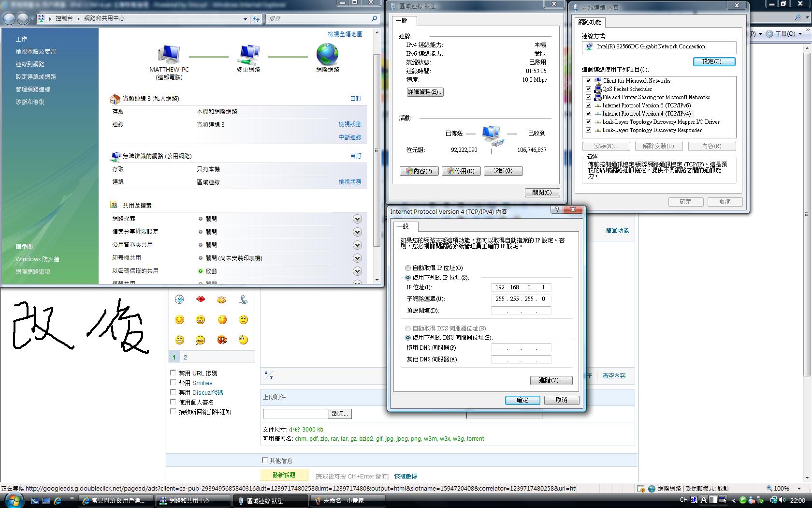Open the network tray icon
The width and height of the screenshot is (812, 508).
click(773, 500)
